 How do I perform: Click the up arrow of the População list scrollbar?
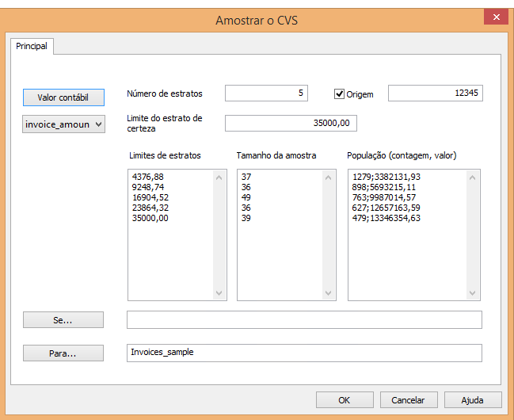[472, 178]
